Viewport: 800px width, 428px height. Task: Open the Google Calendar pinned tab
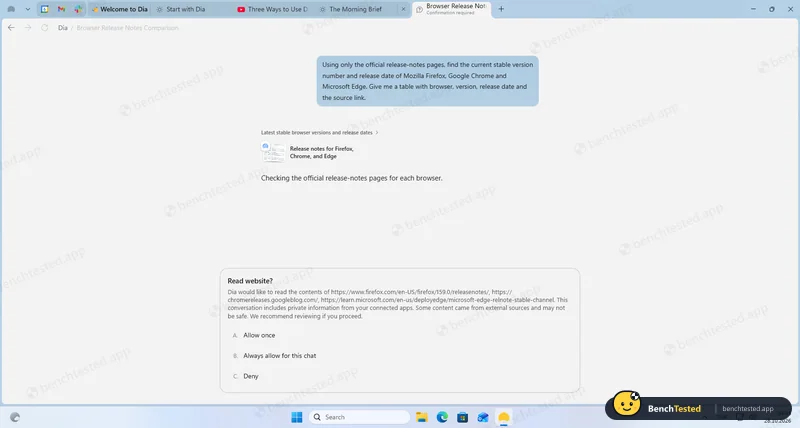45,9
